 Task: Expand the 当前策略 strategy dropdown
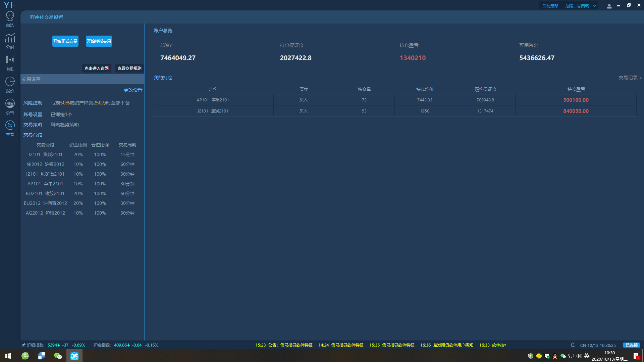point(594,6)
